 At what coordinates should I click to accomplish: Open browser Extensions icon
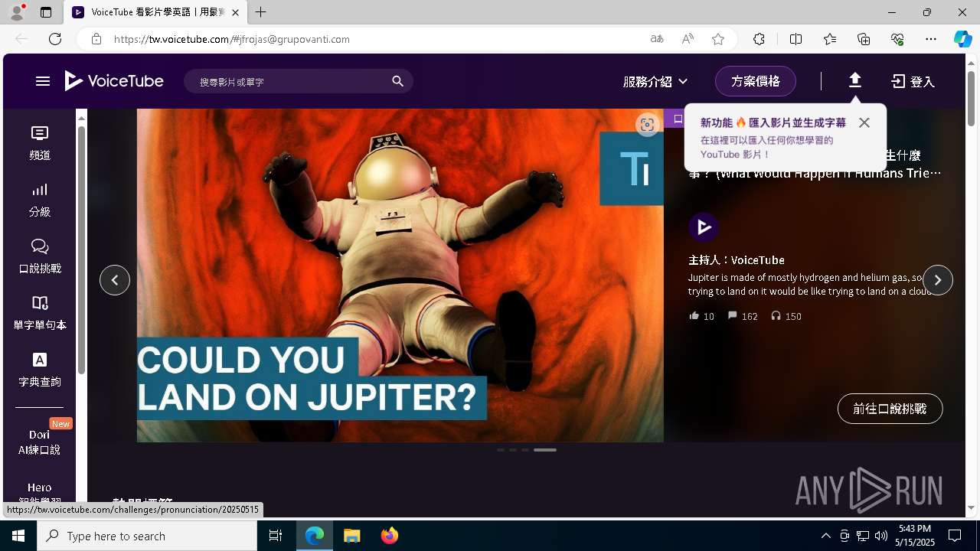pos(759,39)
